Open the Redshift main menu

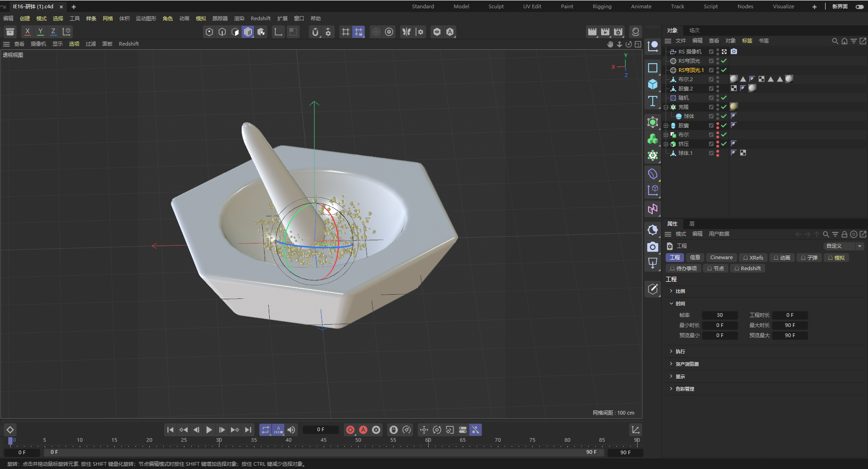[260, 18]
